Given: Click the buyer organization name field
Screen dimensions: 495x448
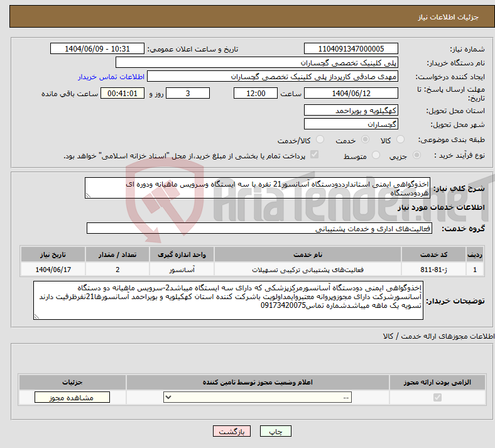Looking at the screenshot, I should click(x=257, y=62).
